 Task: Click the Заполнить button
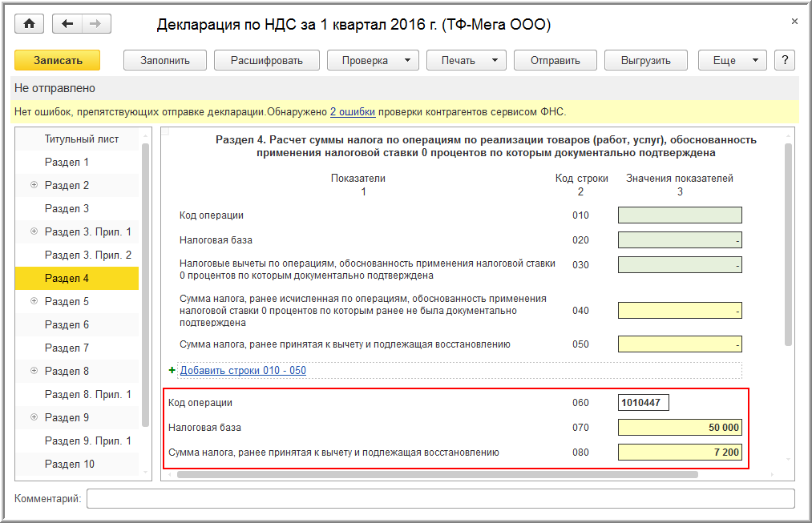[x=165, y=60]
